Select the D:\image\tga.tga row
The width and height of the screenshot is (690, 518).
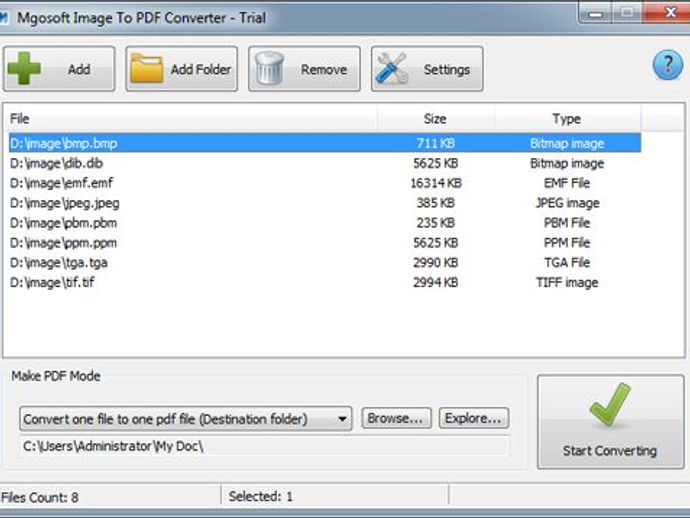coord(325,262)
